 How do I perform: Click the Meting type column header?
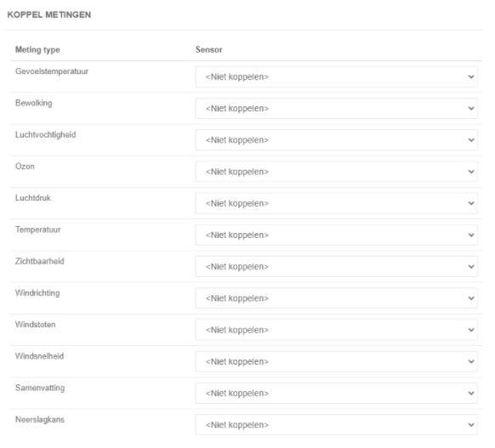click(37, 50)
